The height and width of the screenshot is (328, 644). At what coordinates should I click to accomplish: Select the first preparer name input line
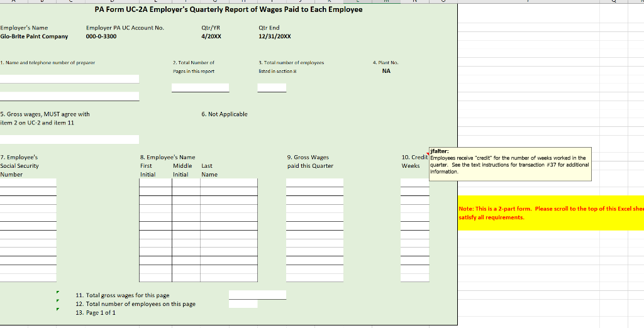[x=69, y=79]
